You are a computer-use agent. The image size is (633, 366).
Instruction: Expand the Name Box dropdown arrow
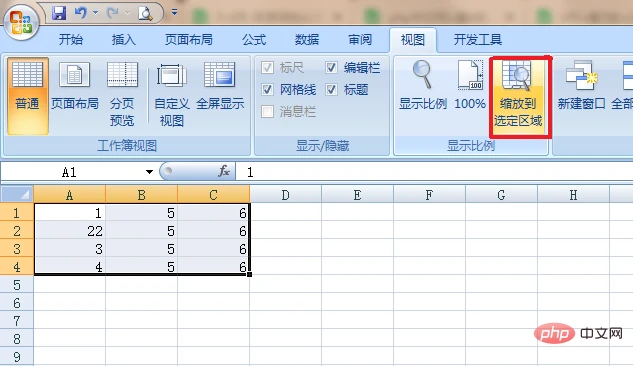149,172
